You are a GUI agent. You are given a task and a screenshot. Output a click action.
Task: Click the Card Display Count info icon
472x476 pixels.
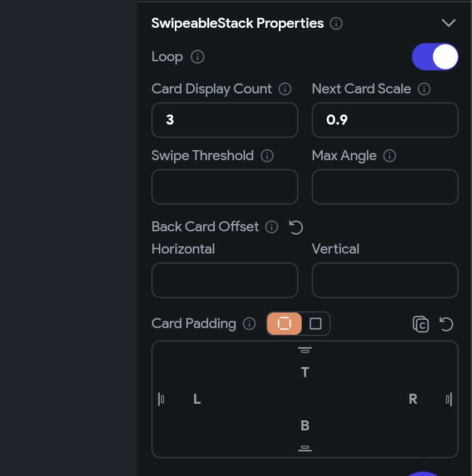point(285,89)
